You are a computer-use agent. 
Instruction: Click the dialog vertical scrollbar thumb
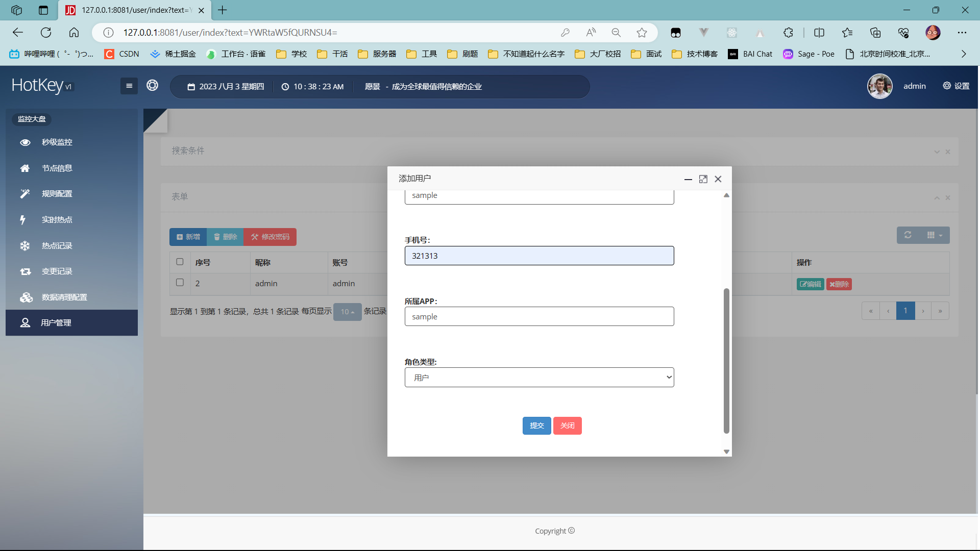(x=726, y=360)
